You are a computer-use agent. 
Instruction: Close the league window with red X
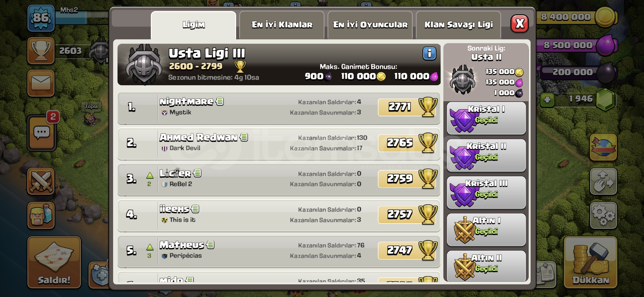click(520, 24)
